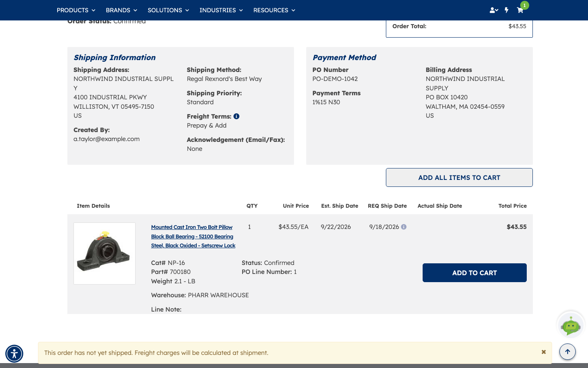Click the PHARR WAREHOUSE text

click(218, 295)
